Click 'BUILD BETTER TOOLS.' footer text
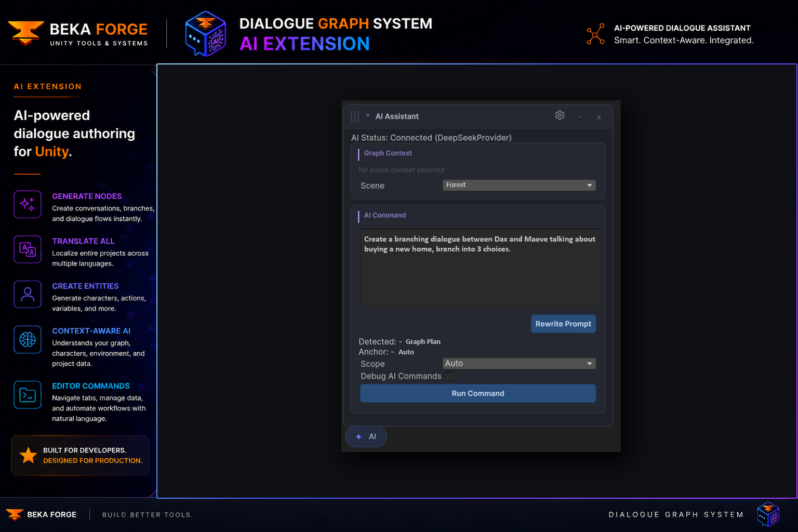This screenshot has width=798, height=532. (x=148, y=515)
